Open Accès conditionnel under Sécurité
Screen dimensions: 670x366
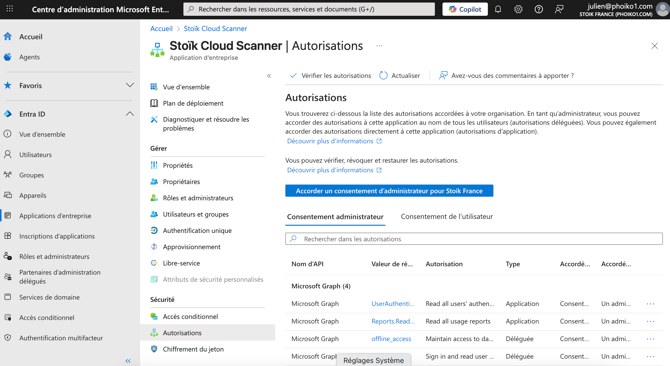pos(190,316)
